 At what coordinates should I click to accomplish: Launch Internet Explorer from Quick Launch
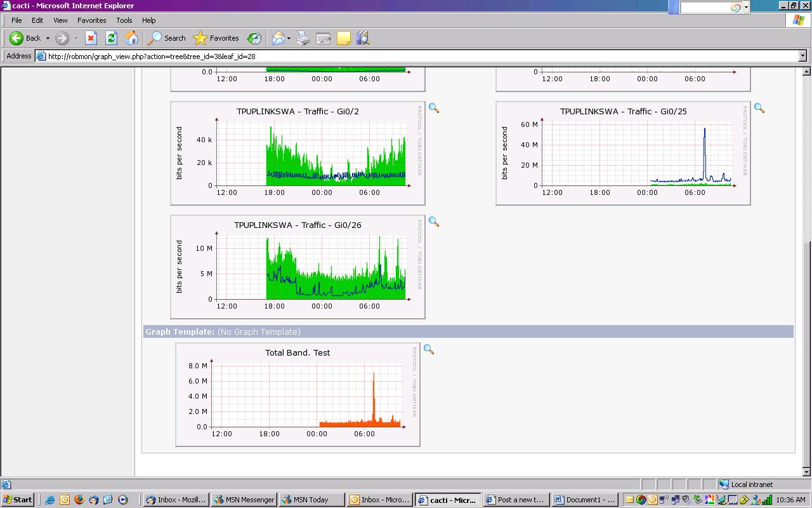50,500
